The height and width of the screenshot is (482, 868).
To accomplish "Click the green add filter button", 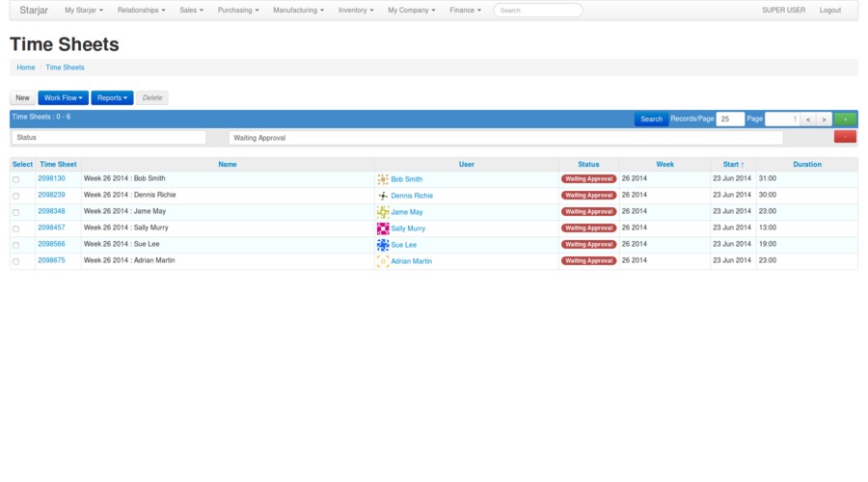I will pyautogui.click(x=845, y=120).
